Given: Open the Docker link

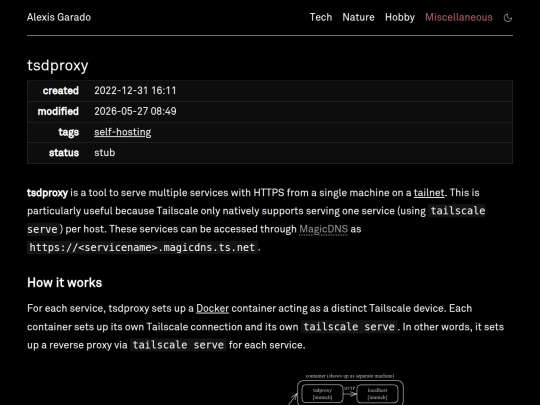Looking at the screenshot, I should (212, 308).
